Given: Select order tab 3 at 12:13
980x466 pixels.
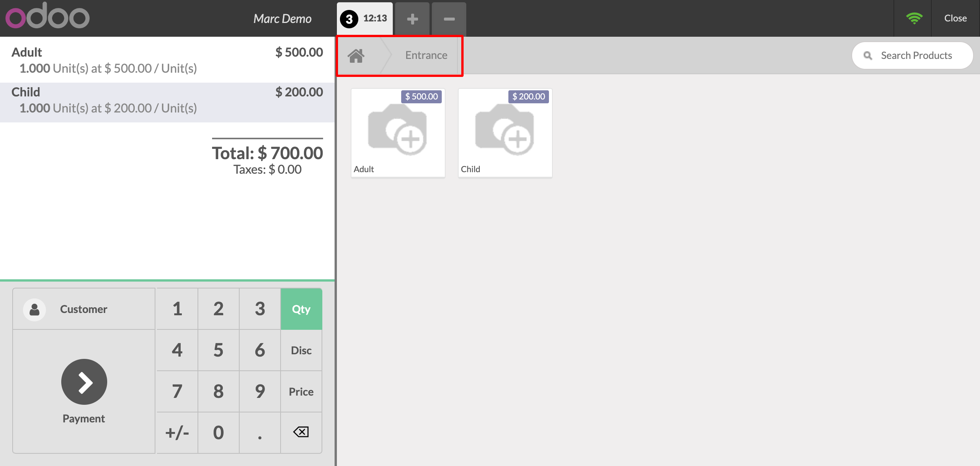Looking at the screenshot, I should 364,19.
